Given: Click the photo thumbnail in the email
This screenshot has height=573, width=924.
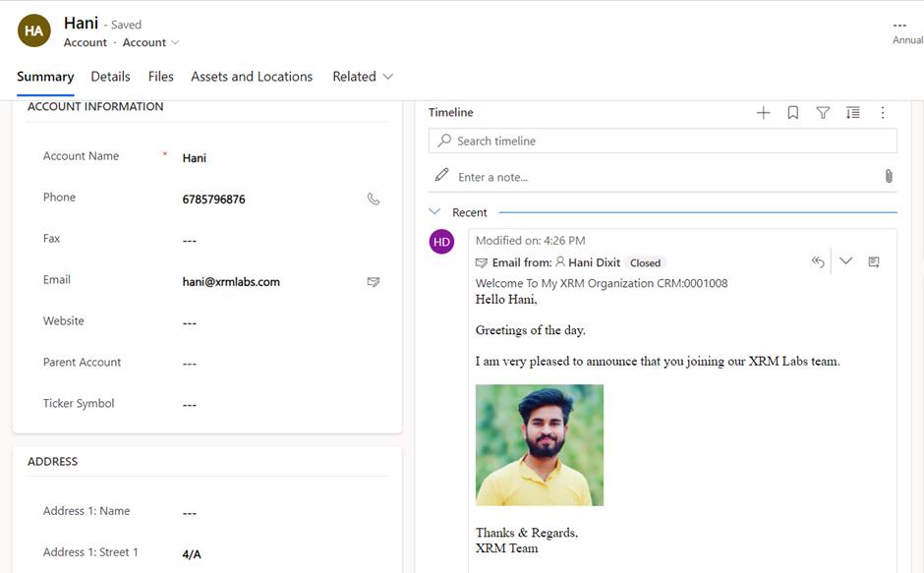Looking at the screenshot, I should 540,445.
